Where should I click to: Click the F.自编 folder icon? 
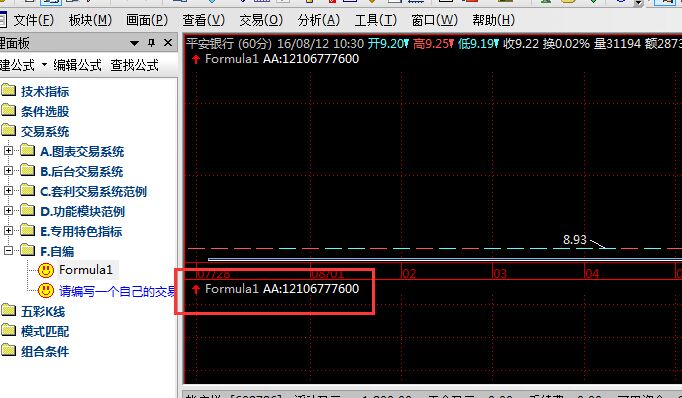tap(27, 250)
